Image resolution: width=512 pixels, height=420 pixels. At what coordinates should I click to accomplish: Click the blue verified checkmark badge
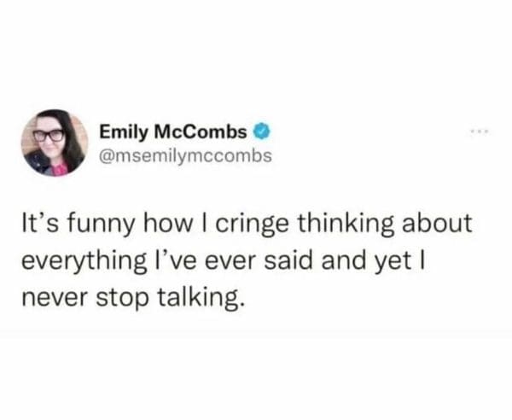pos(263,132)
